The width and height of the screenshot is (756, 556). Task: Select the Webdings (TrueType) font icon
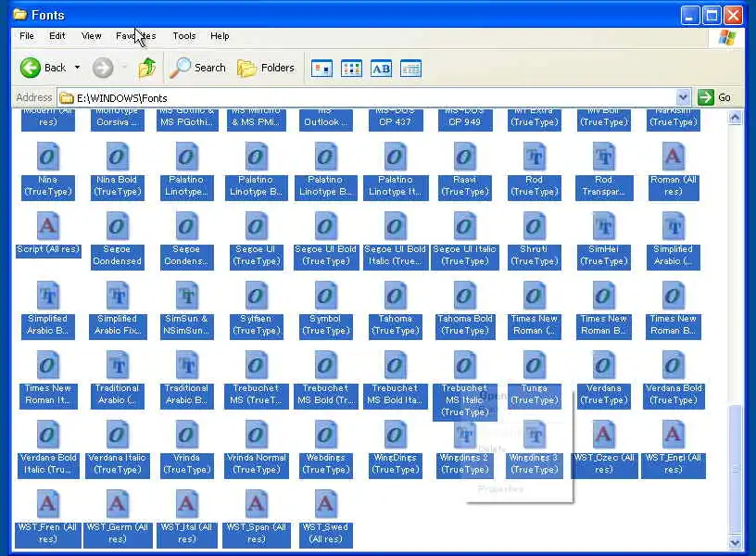point(325,435)
